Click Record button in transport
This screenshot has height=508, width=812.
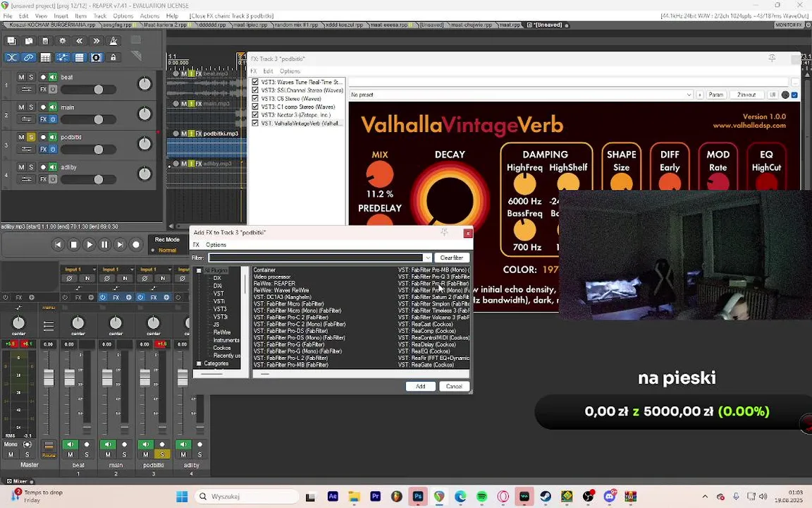135,244
